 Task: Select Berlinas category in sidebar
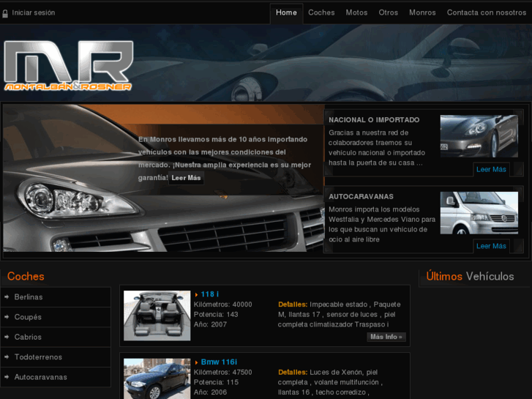[56, 297]
